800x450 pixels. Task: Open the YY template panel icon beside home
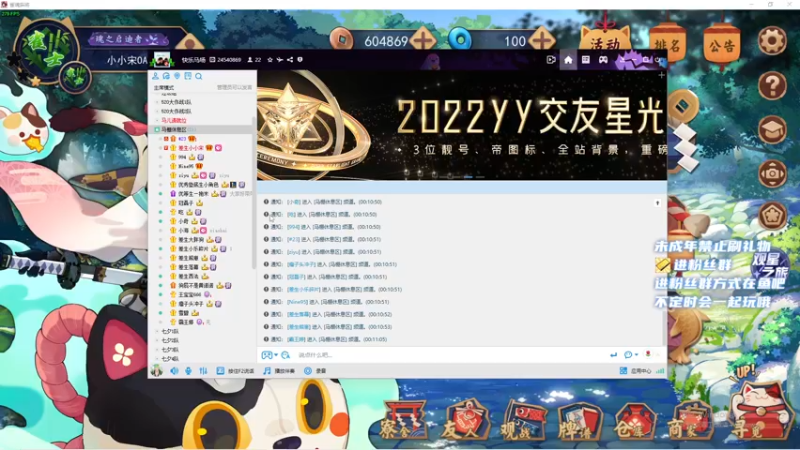pyautogui.click(x=586, y=60)
